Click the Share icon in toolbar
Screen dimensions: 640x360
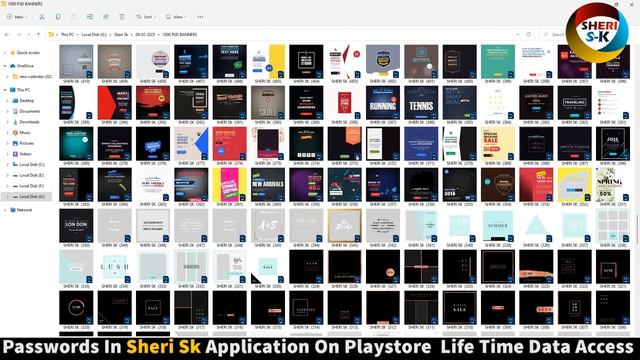[x=106, y=17]
